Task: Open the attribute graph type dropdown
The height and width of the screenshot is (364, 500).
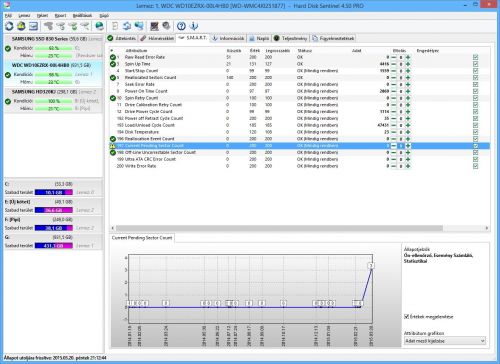Action: pos(445,341)
